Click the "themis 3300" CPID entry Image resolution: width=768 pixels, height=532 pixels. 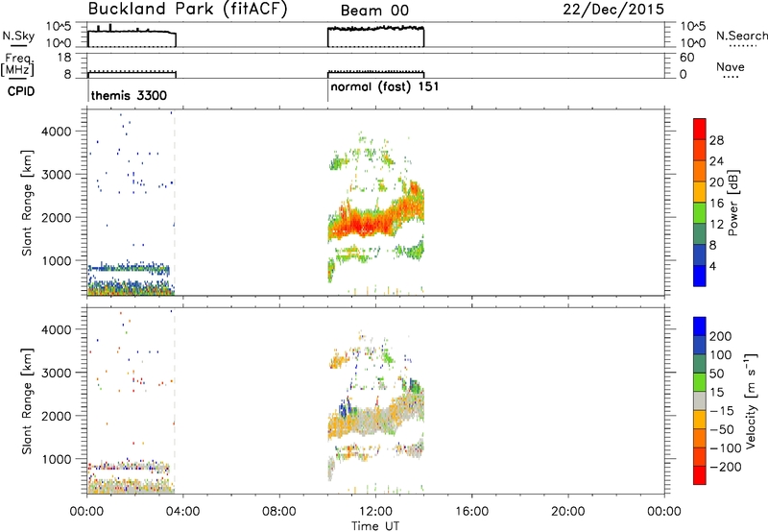pyautogui.click(x=129, y=95)
